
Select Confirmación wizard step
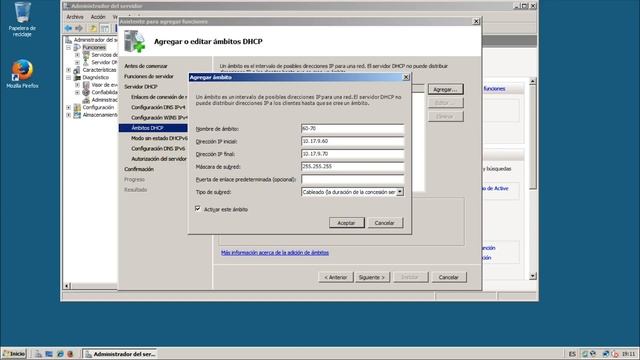[139, 169]
